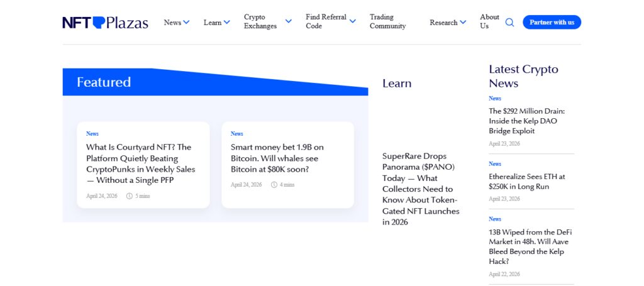Click News tag on Smart money card
This screenshot has height=286, width=644.
(237, 134)
